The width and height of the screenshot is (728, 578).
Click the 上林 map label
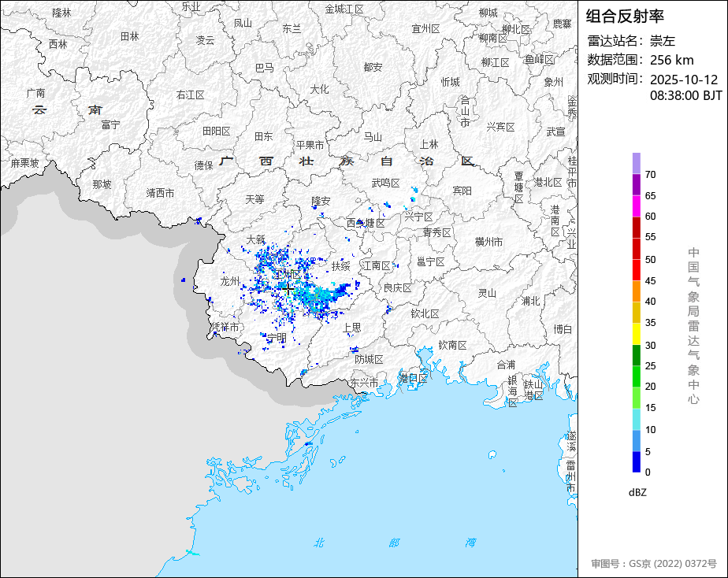pyautogui.click(x=429, y=144)
